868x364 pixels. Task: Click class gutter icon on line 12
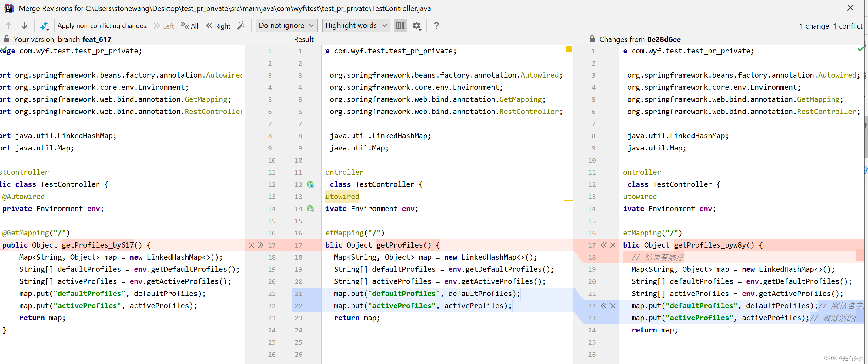coord(310,184)
